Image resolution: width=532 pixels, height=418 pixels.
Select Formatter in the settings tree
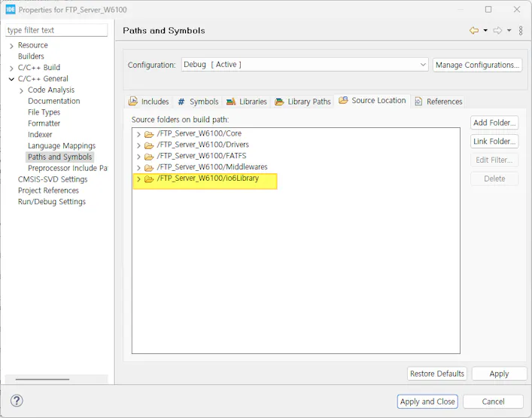pos(44,124)
